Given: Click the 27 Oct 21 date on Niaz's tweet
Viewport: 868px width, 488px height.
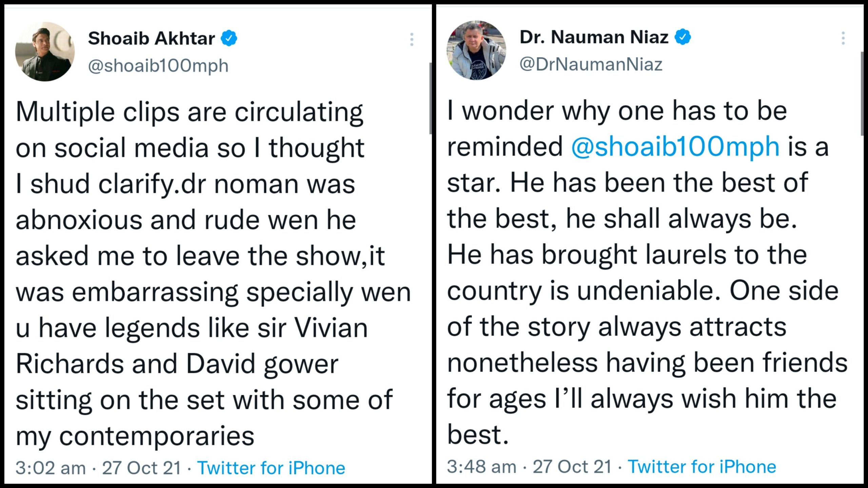Looking at the screenshot, I should pos(572,467).
